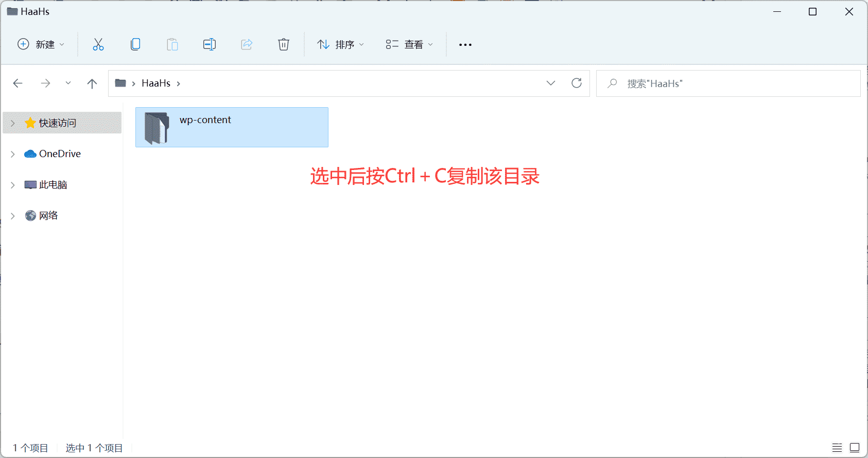Select 快速访问 in navigation pane

(x=58, y=123)
